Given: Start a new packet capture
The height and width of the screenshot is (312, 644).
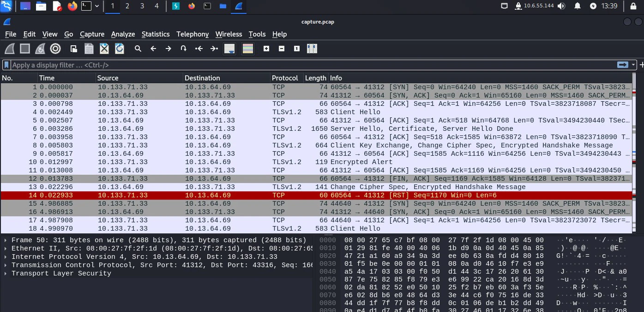Looking at the screenshot, I should (9, 49).
